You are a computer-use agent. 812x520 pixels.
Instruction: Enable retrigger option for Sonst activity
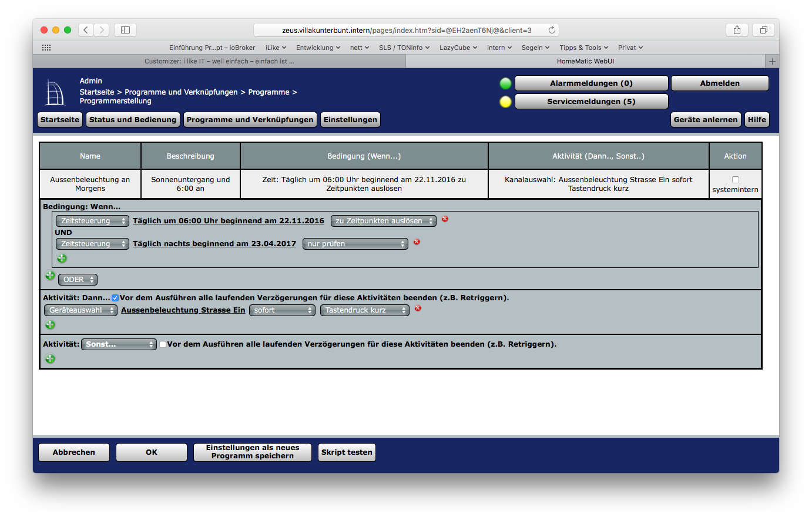tap(163, 344)
